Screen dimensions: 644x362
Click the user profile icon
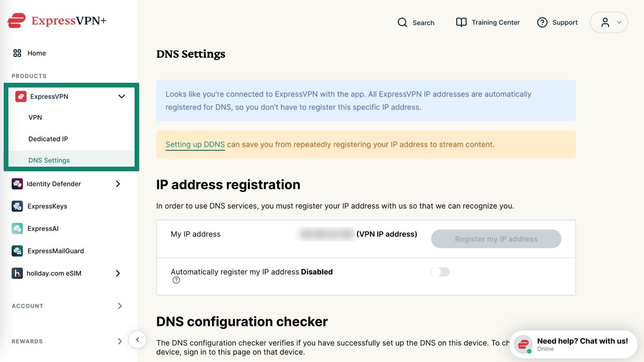point(605,22)
